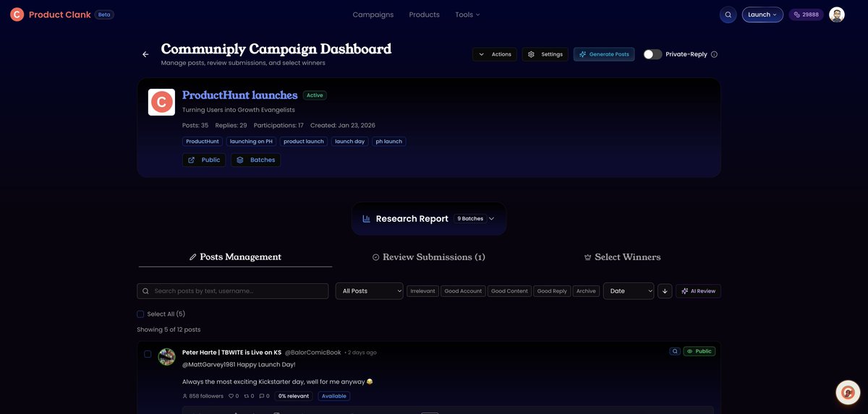Click the launching on PH keyword tag
The width and height of the screenshot is (868, 414).
click(251, 142)
